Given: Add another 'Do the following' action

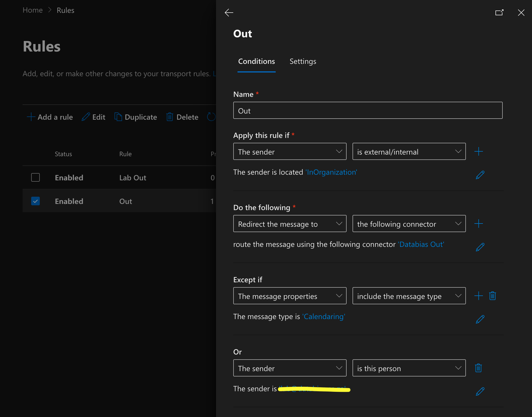Looking at the screenshot, I should (x=478, y=224).
